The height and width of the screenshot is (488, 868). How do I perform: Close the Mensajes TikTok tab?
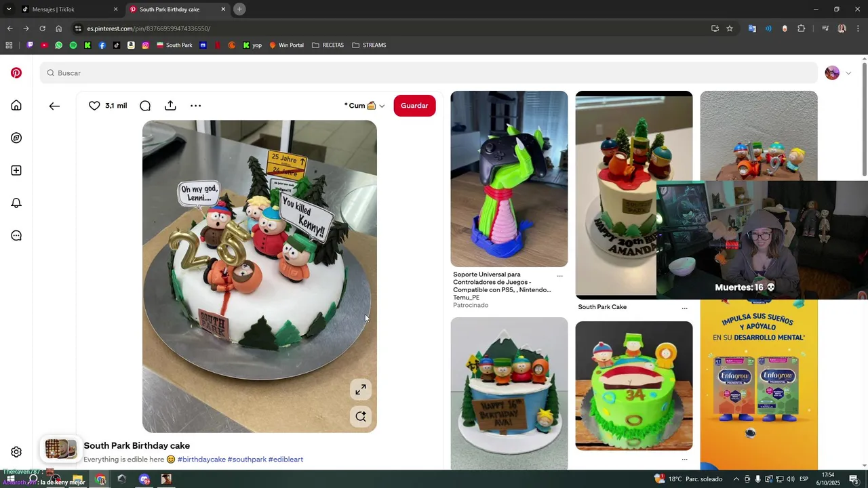point(115,9)
